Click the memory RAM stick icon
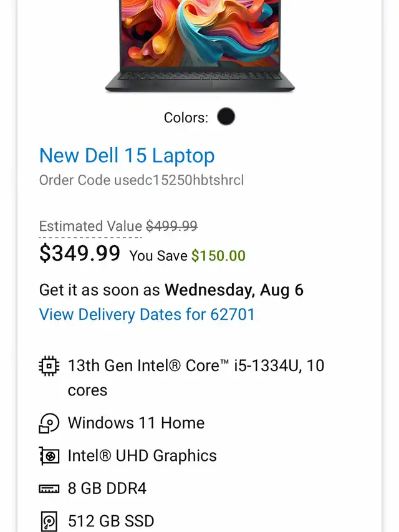Screen dimensions: 399x532 49,489
